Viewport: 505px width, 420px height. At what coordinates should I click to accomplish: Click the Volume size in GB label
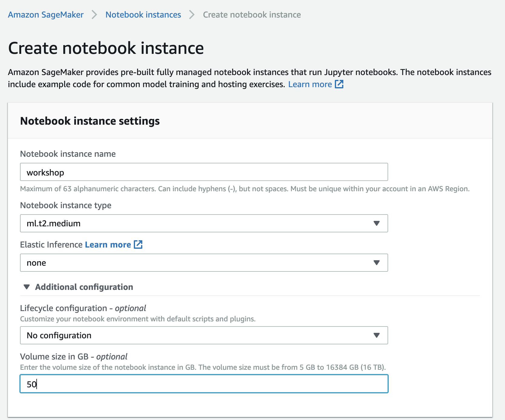click(x=74, y=356)
